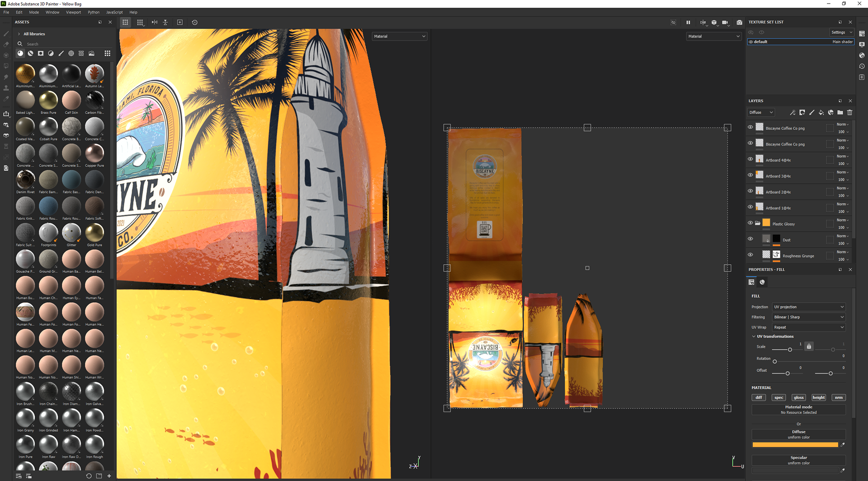This screenshot has width=868, height=481.
Task: Hide the first Biscayne Coffee Co png layer
Action: tap(750, 127)
